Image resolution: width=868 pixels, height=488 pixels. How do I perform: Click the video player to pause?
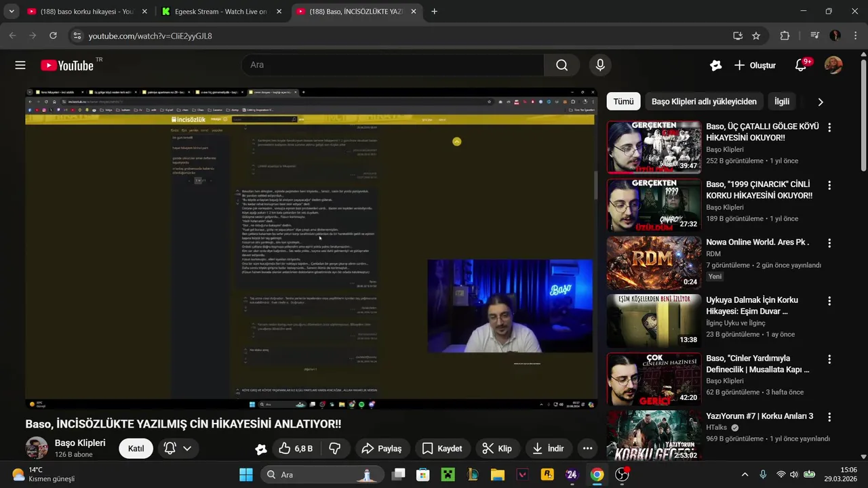(x=311, y=248)
